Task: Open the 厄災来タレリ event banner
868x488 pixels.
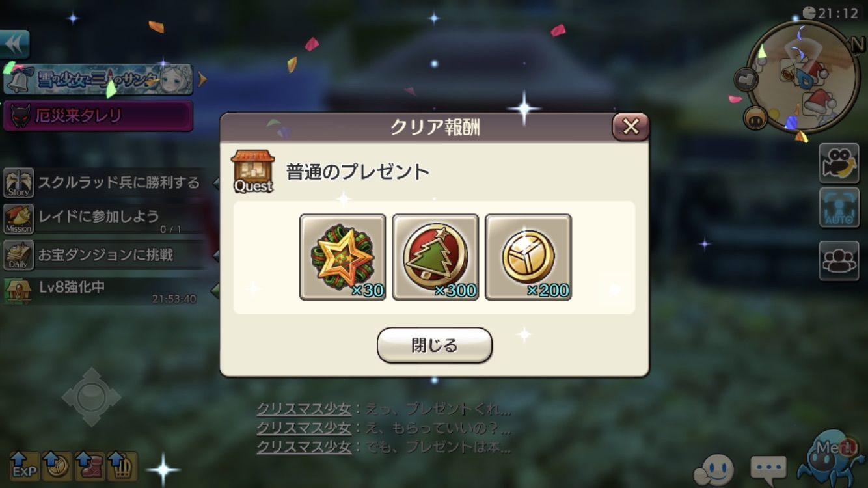Action: coord(98,116)
